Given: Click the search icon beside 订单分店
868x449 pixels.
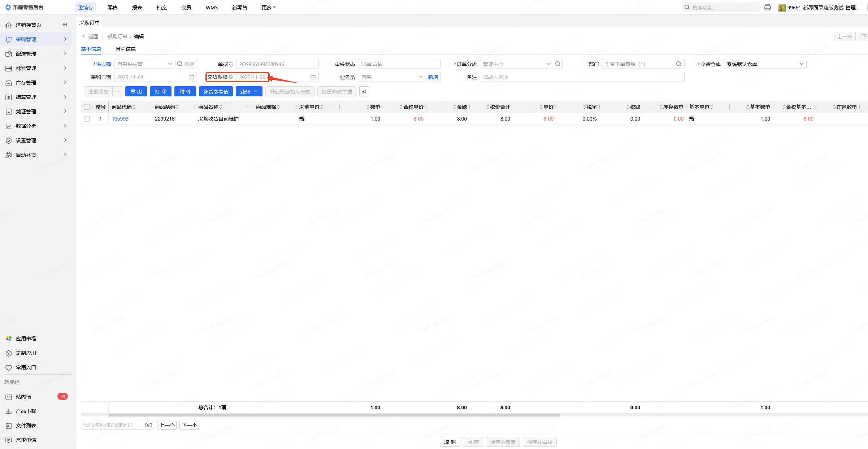Looking at the screenshot, I should (557, 64).
